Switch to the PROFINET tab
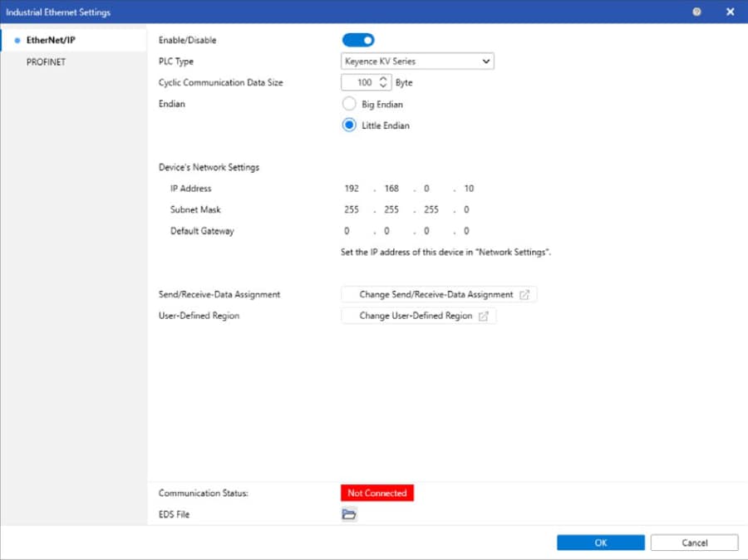 [x=46, y=61]
